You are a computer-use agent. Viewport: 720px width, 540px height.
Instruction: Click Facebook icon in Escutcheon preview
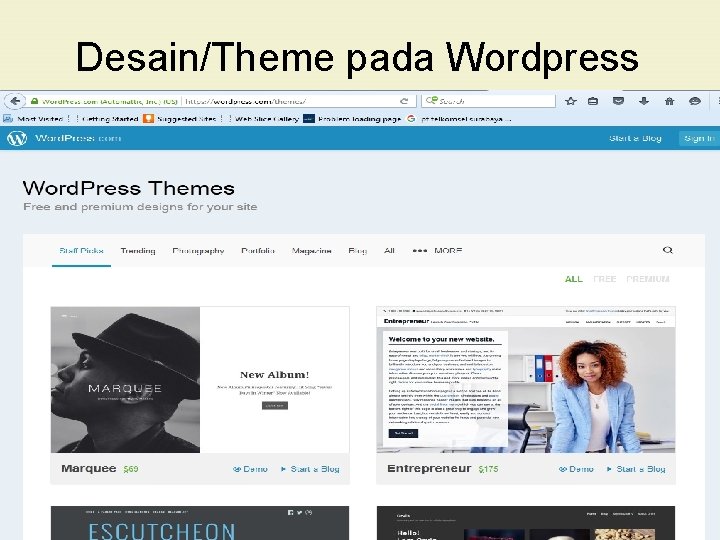tap(291, 512)
